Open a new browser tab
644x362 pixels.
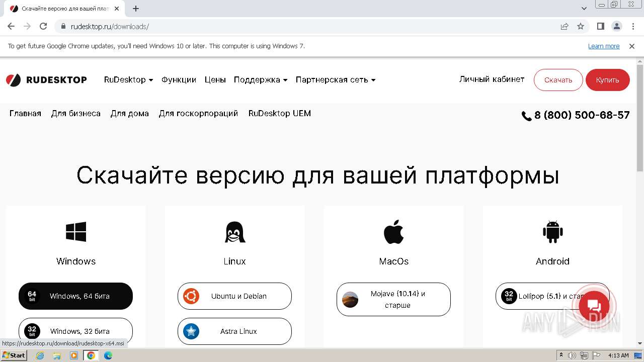coord(136,9)
